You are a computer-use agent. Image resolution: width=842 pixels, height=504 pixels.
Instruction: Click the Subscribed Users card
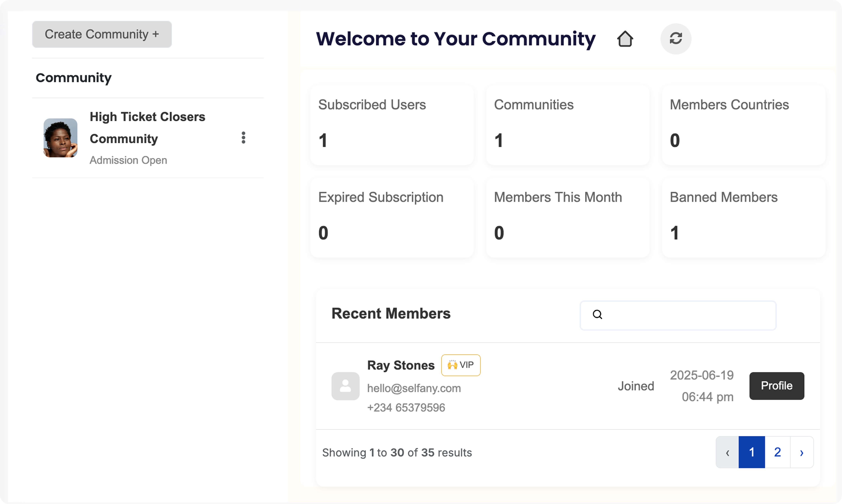tap(392, 125)
